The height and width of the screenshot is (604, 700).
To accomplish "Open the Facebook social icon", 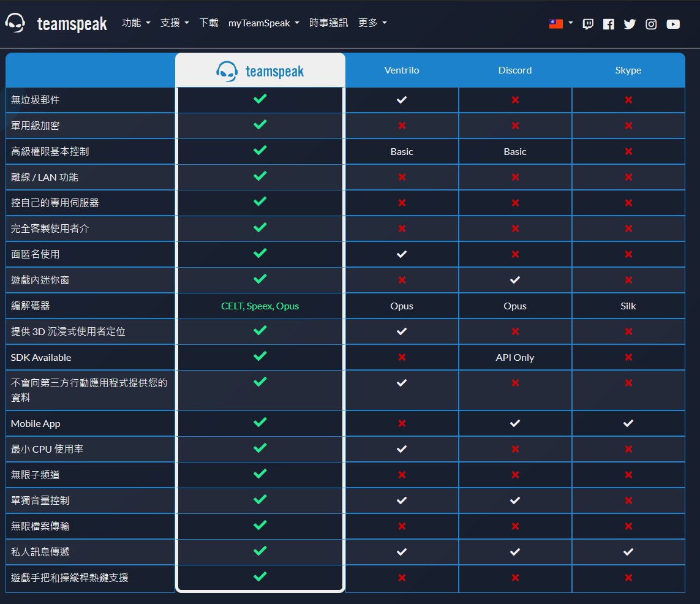I will click(609, 24).
